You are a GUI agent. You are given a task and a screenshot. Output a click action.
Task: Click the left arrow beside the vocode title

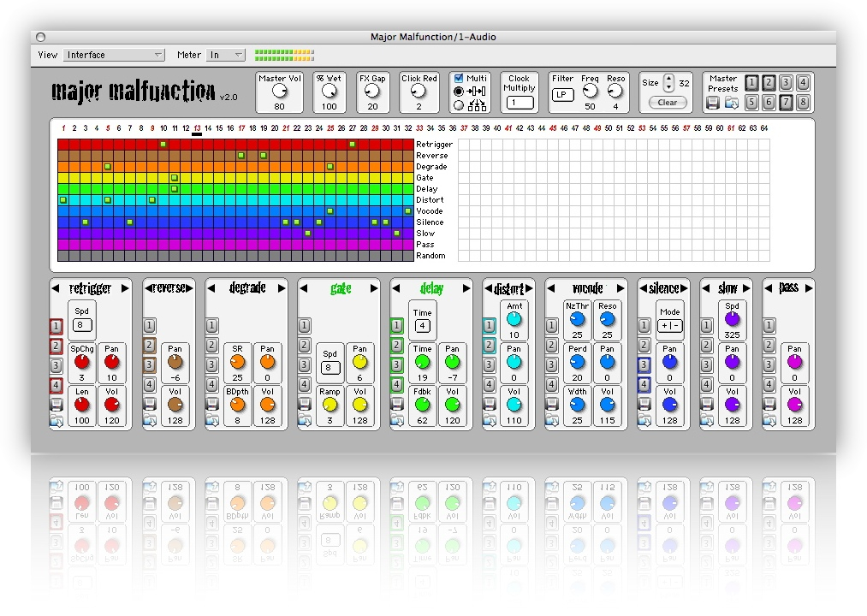click(x=552, y=288)
